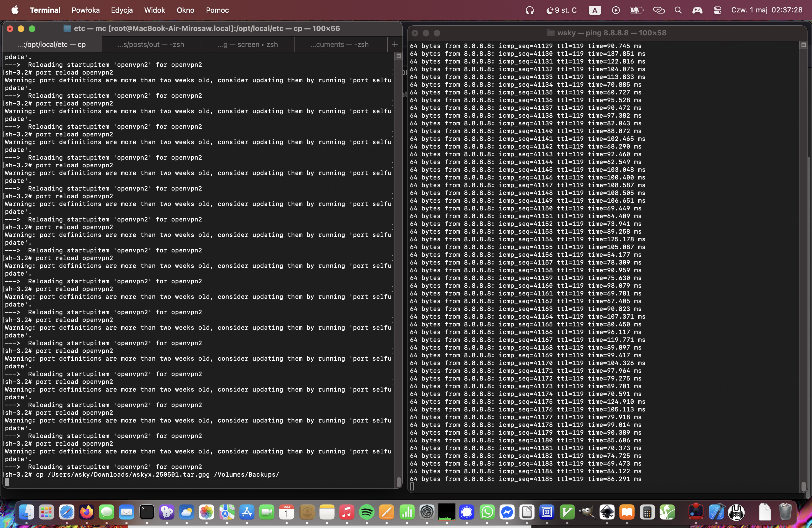Click the new tab plus button
The width and height of the screenshot is (812, 528).
tap(395, 44)
